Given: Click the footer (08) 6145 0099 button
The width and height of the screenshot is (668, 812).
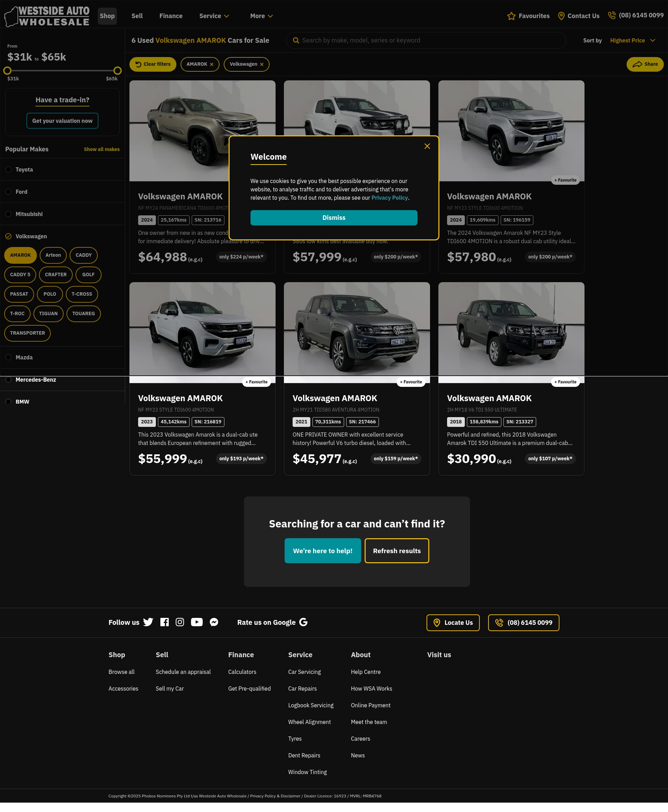Looking at the screenshot, I should pyautogui.click(x=523, y=623).
